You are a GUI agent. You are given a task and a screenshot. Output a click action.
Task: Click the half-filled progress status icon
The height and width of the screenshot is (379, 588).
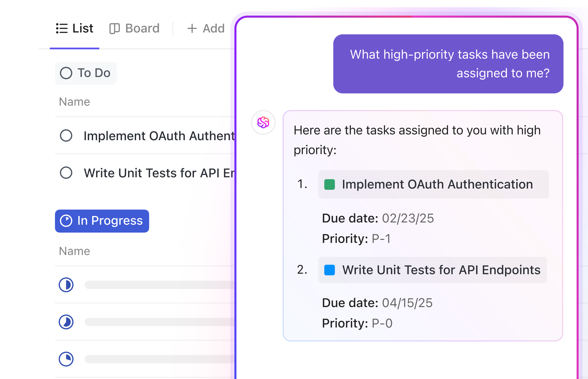click(x=66, y=285)
